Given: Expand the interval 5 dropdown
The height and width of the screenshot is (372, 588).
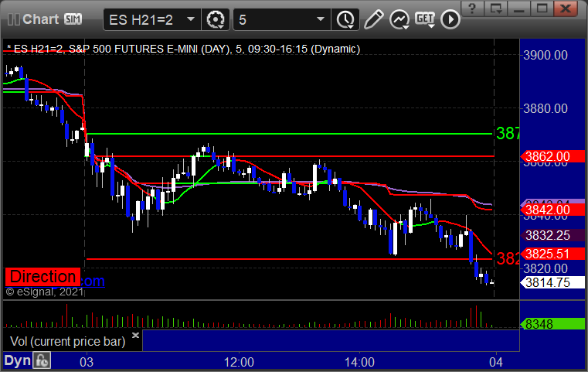Looking at the screenshot, I should 320,19.
